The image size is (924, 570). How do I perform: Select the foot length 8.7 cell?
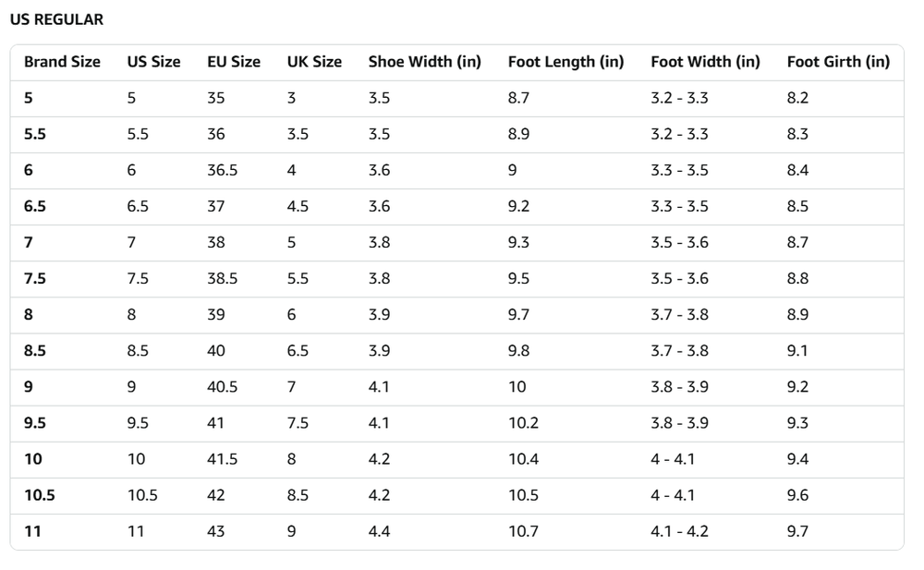pos(518,98)
